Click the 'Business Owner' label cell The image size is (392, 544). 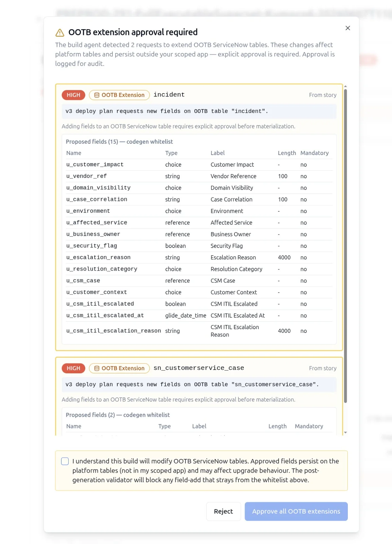click(x=231, y=234)
